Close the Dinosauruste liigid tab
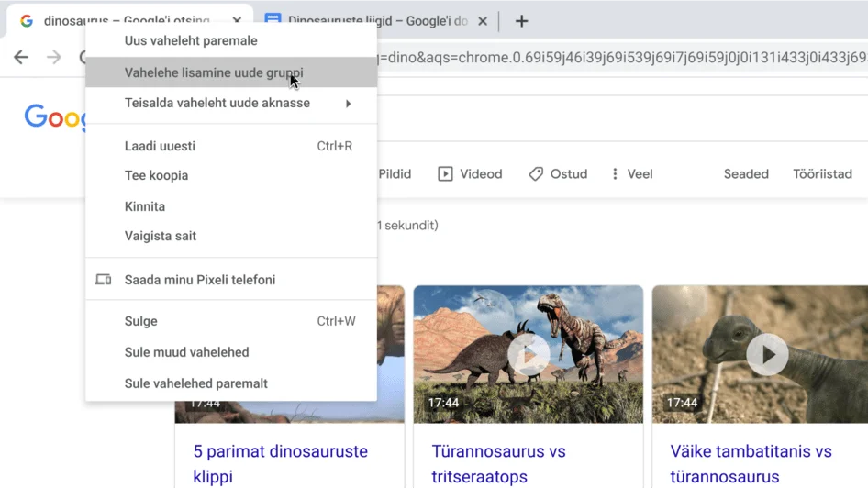This screenshot has width=868, height=488. pos(483,21)
